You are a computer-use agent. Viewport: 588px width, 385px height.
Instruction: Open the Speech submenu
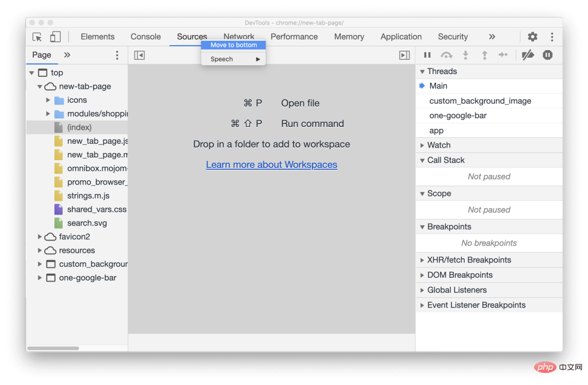234,59
